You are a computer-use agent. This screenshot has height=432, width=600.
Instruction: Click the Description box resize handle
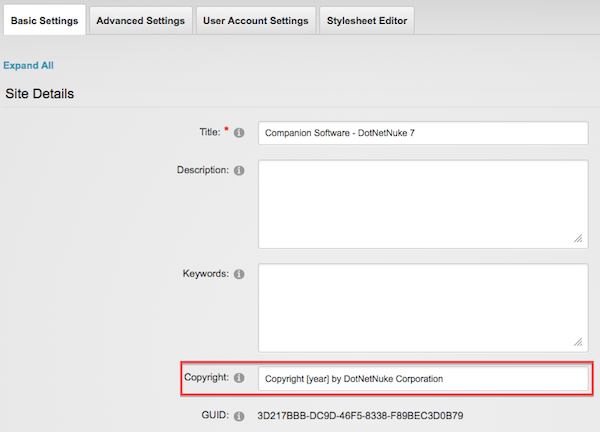579,240
